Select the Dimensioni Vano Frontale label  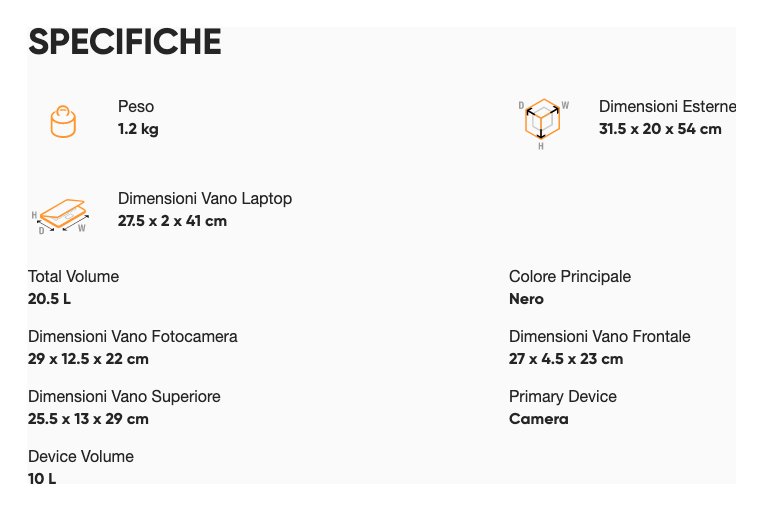coord(600,337)
